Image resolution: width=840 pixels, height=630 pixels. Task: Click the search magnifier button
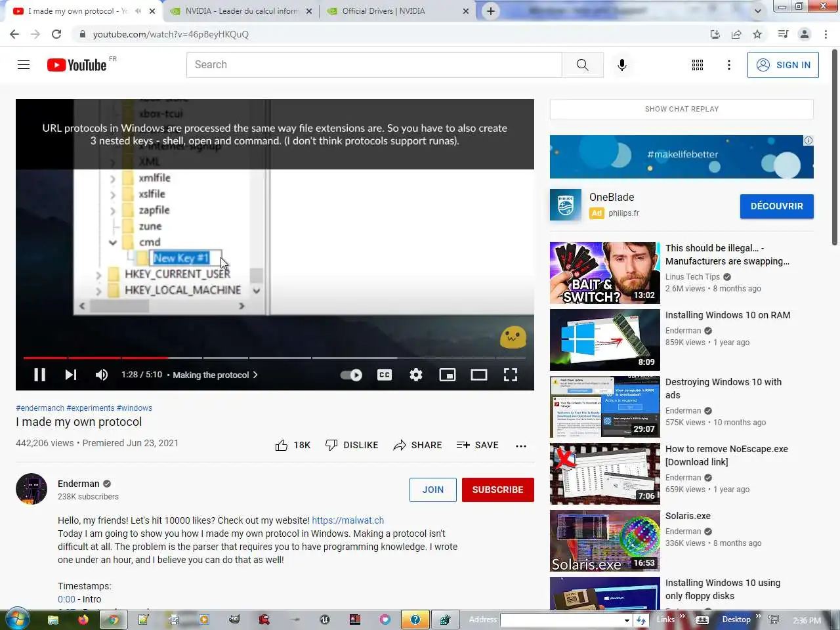click(582, 65)
